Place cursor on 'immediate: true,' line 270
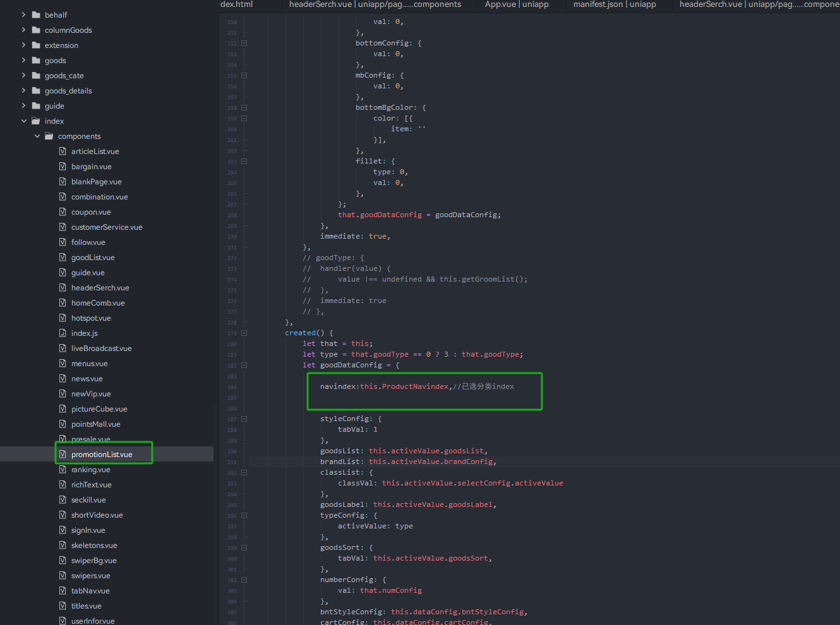This screenshot has height=625, width=840. (x=355, y=236)
